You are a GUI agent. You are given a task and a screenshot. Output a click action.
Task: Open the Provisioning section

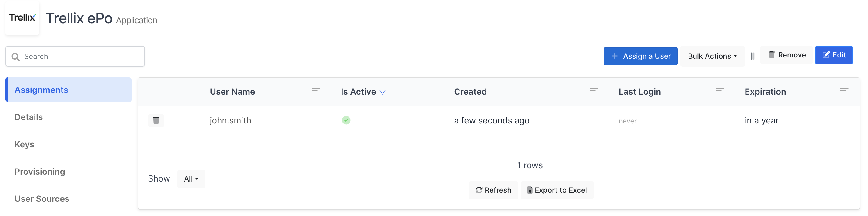tap(40, 172)
